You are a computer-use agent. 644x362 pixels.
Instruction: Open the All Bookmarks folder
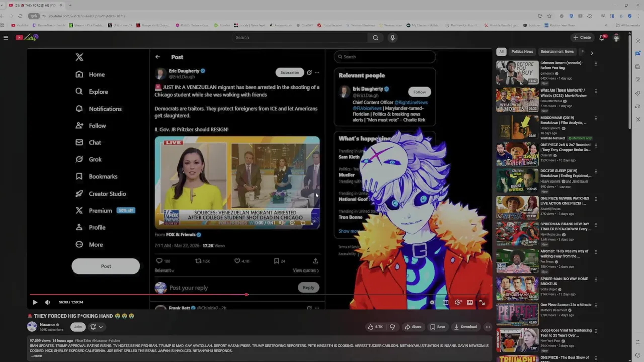(628, 25)
